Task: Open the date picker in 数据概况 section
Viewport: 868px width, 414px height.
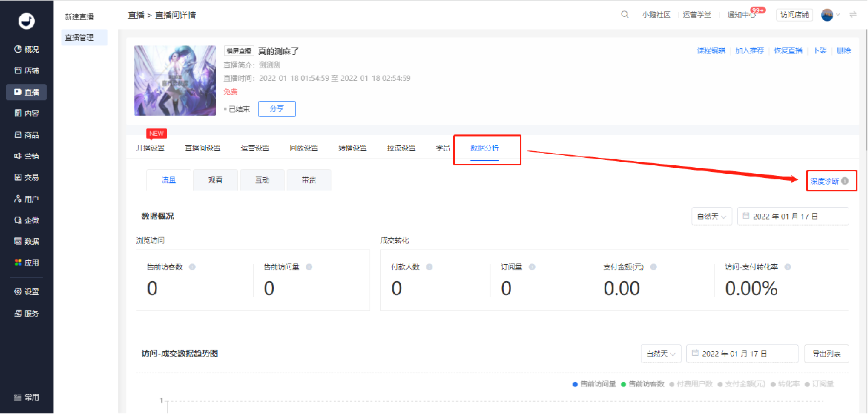Action: (x=792, y=217)
